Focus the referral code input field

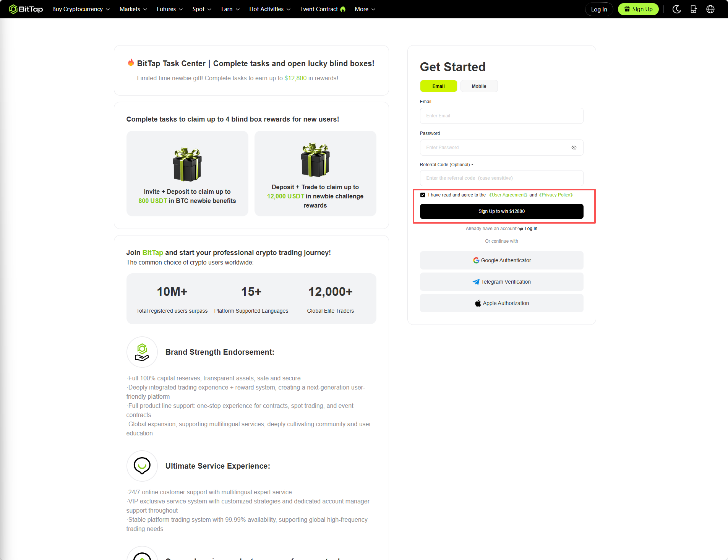pyautogui.click(x=501, y=178)
